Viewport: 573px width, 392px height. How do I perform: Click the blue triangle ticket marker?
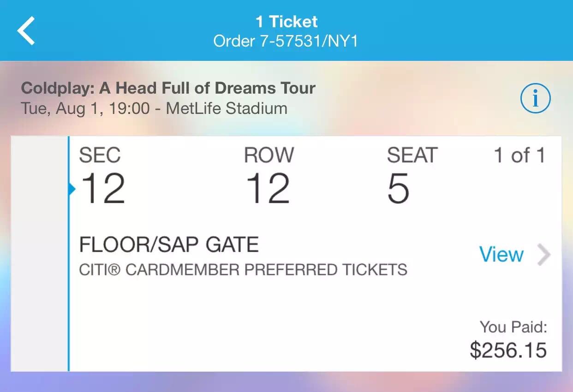[72, 189]
